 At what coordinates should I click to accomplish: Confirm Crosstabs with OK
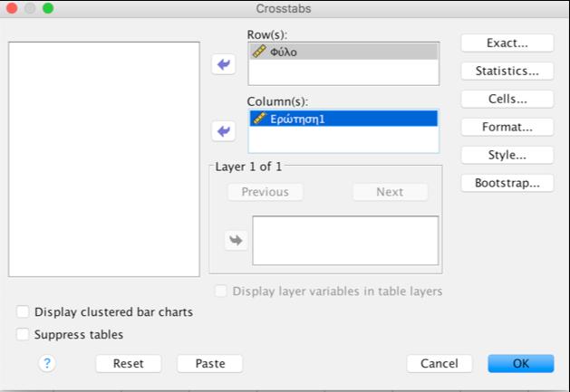[521, 363]
